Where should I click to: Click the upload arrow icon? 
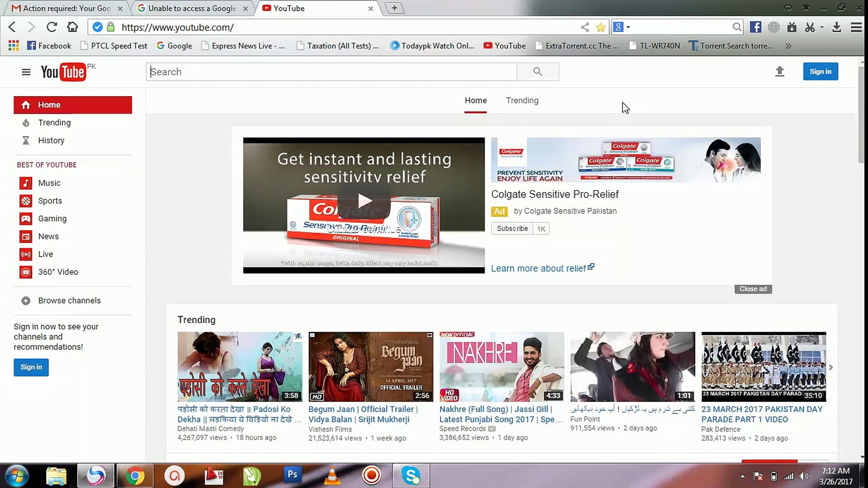779,71
